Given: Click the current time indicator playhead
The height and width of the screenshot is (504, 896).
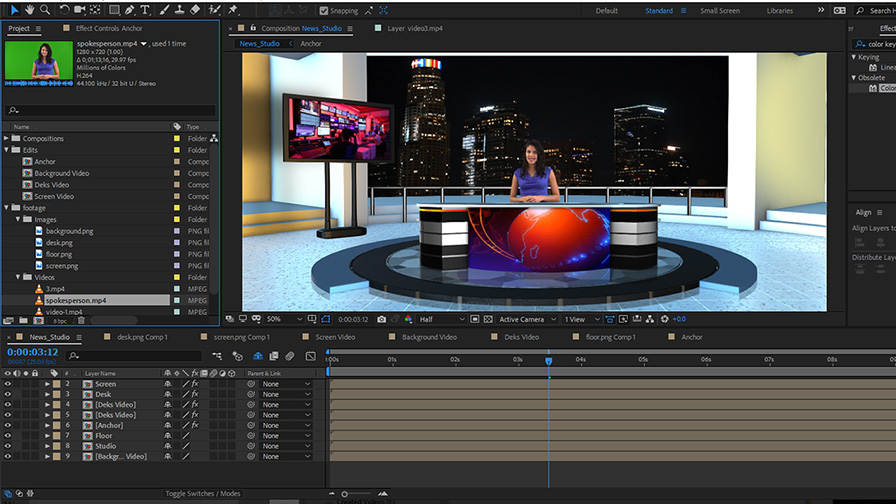Looking at the screenshot, I should pos(549,361).
